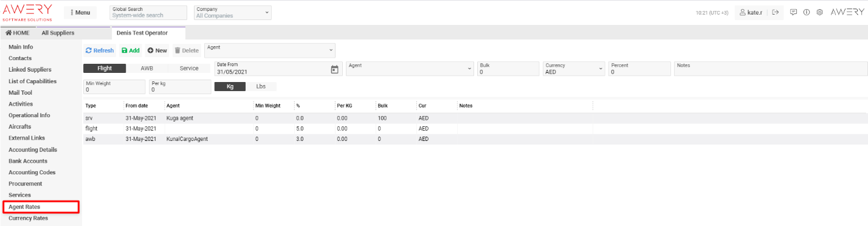The width and height of the screenshot is (868, 226).
Task: Click the Min Weight input field
Action: pos(114,87)
